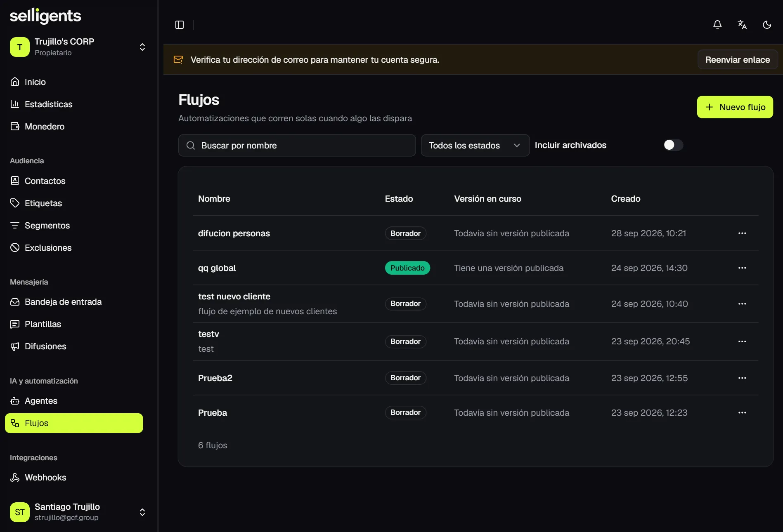Collapse the sidebar with the panel icon

tap(180, 25)
